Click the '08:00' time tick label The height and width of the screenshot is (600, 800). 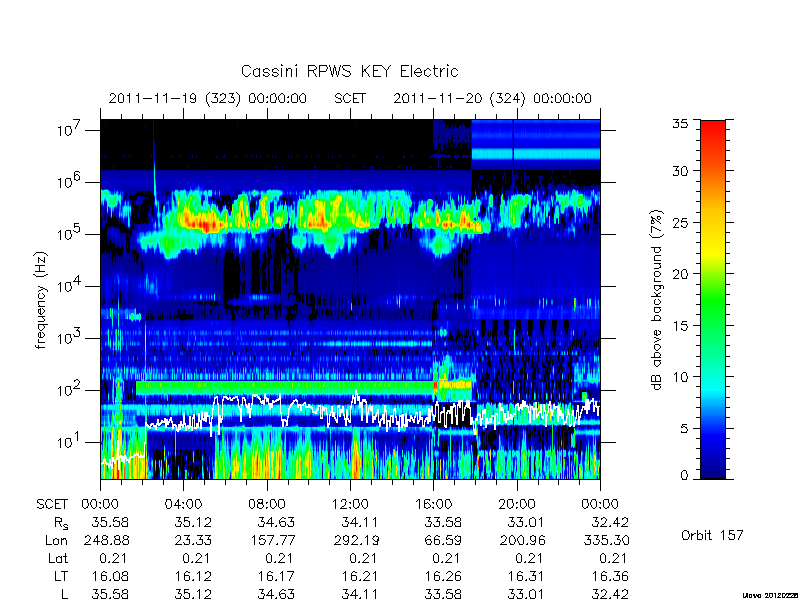point(266,504)
